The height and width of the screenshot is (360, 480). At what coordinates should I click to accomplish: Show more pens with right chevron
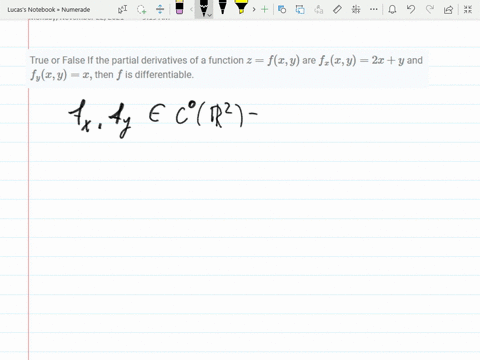[x=254, y=9]
